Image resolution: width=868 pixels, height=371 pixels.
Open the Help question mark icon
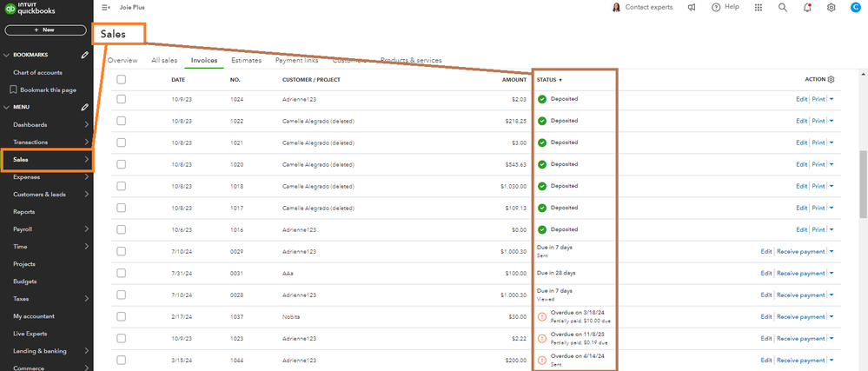(716, 7)
